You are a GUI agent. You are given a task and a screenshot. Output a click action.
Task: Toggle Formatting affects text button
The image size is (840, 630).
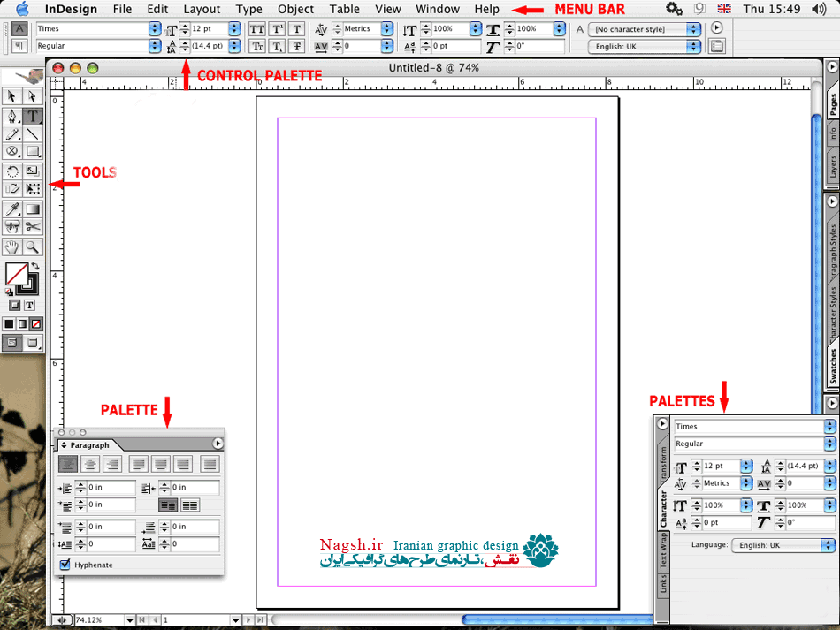(x=29, y=305)
